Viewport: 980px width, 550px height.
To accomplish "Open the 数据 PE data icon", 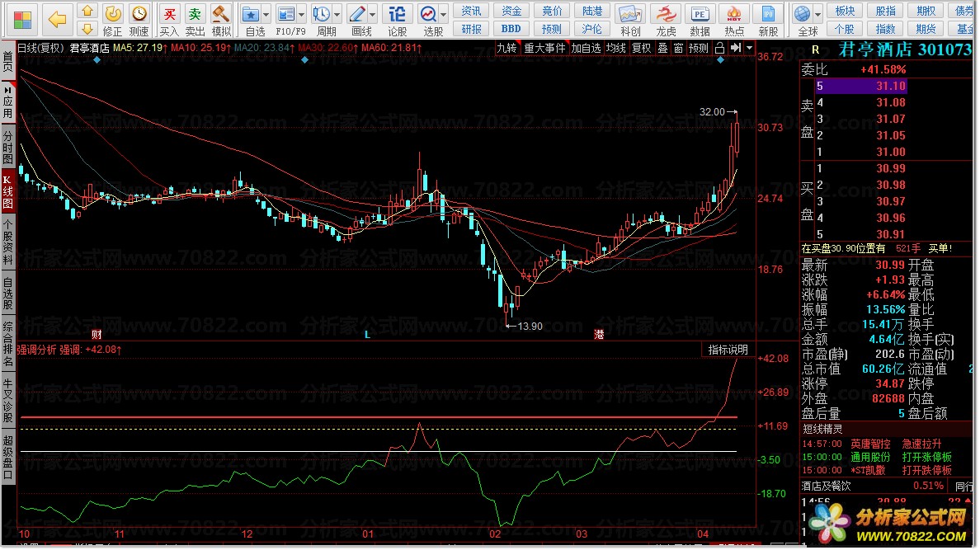I will [x=700, y=19].
